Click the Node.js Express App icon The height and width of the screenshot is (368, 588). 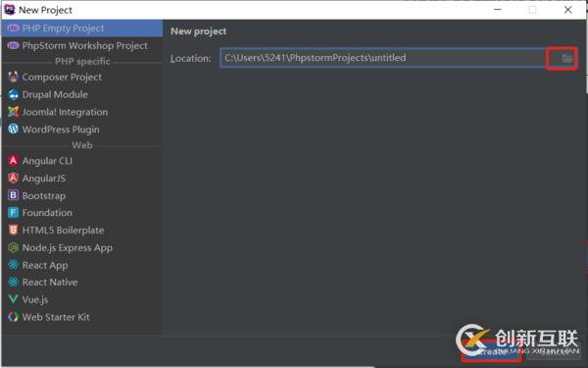[13, 247]
